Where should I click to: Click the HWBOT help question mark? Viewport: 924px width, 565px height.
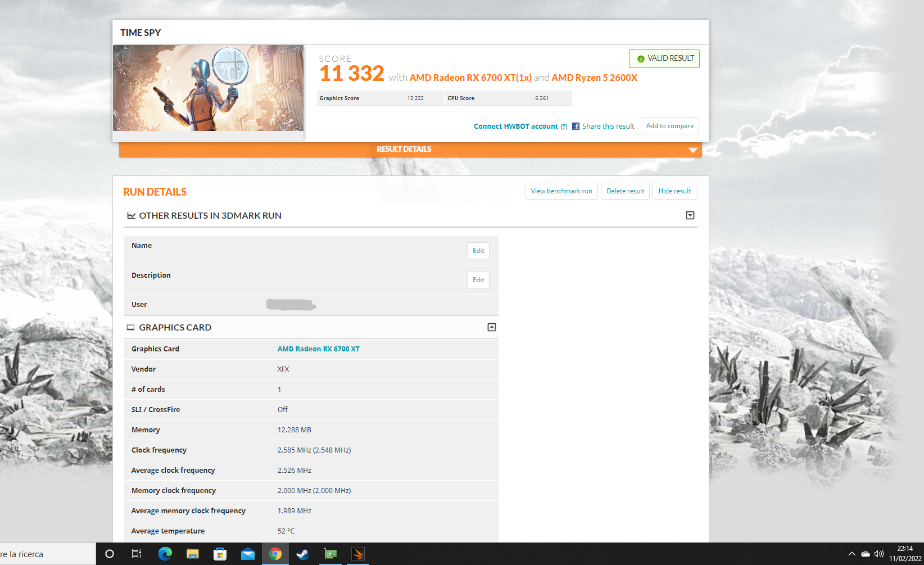(564, 126)
